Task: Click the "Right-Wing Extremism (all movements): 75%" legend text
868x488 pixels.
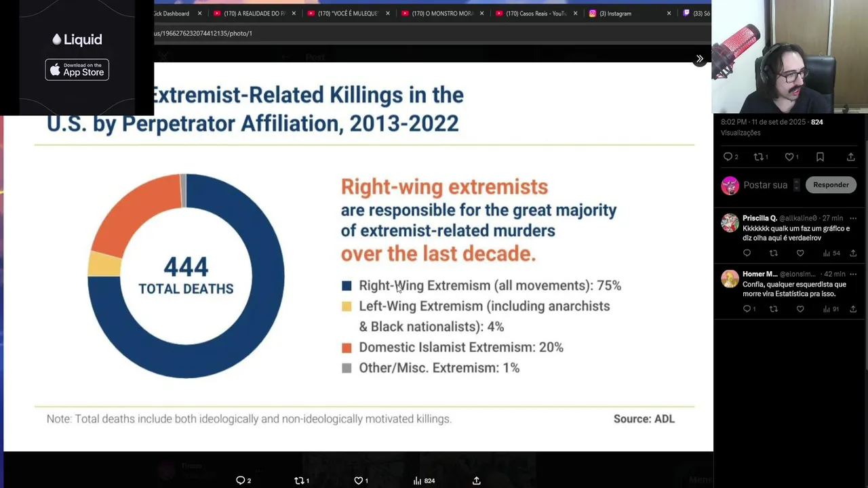Action: (x=490, y=286)
